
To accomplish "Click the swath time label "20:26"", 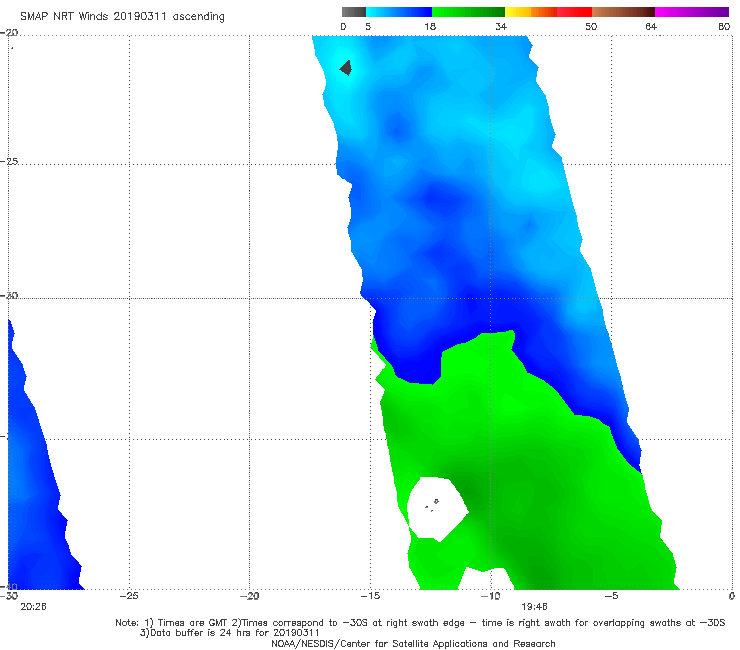I will (34, 607).
